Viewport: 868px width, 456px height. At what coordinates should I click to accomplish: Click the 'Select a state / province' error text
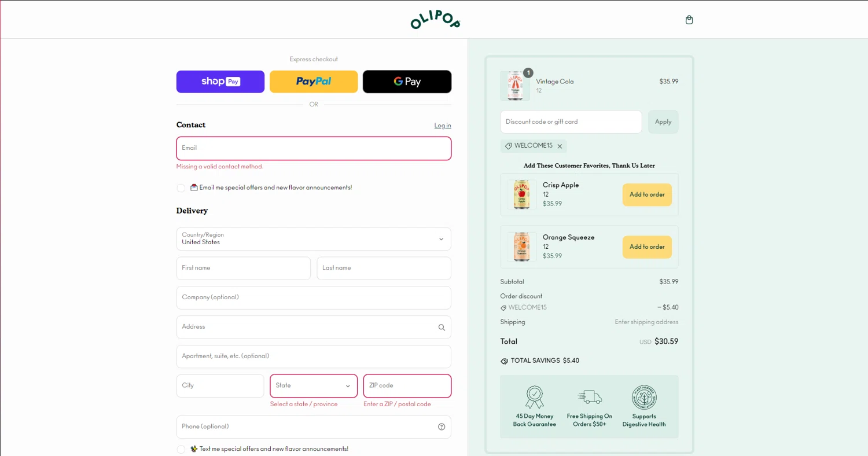[x=304, y=404]
